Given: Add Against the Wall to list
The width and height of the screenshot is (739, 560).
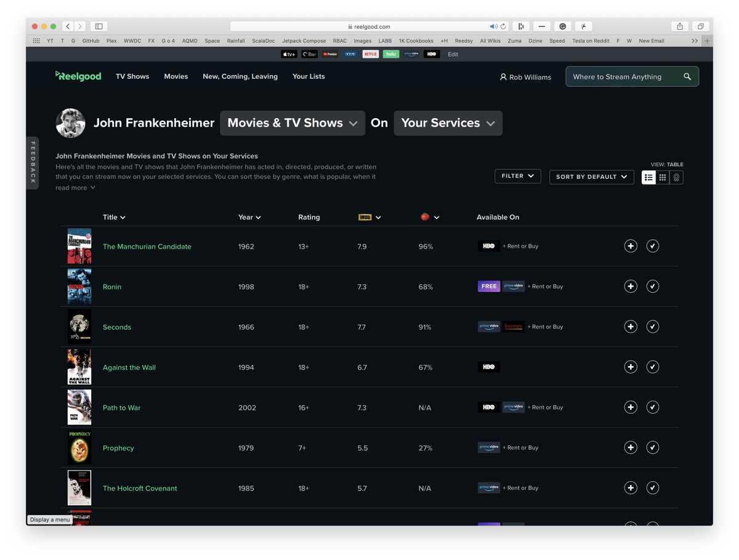Looking at the screenshot, I should [631, 367].
